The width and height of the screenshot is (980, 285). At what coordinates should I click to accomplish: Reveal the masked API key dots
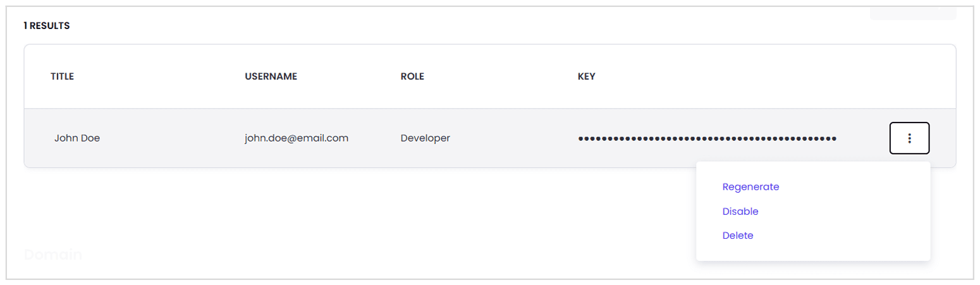(x=707, y=138)
